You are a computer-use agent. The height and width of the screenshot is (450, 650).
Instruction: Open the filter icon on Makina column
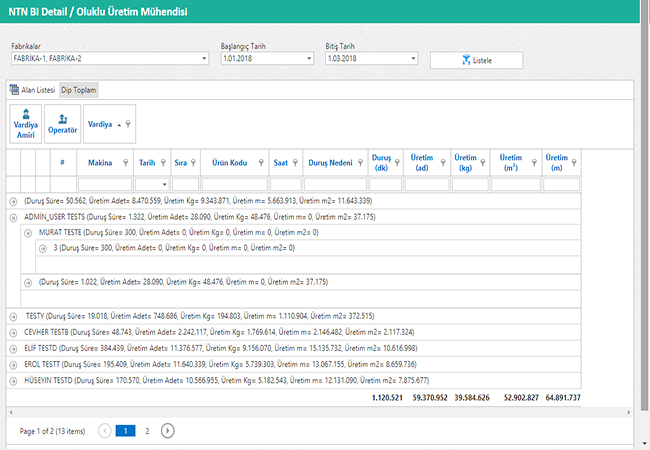125,162
